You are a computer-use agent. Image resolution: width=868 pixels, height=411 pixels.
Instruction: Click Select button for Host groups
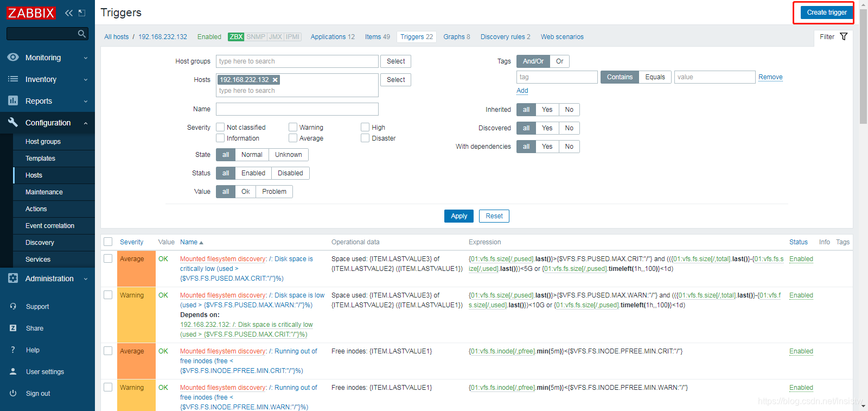coord(396,61)
